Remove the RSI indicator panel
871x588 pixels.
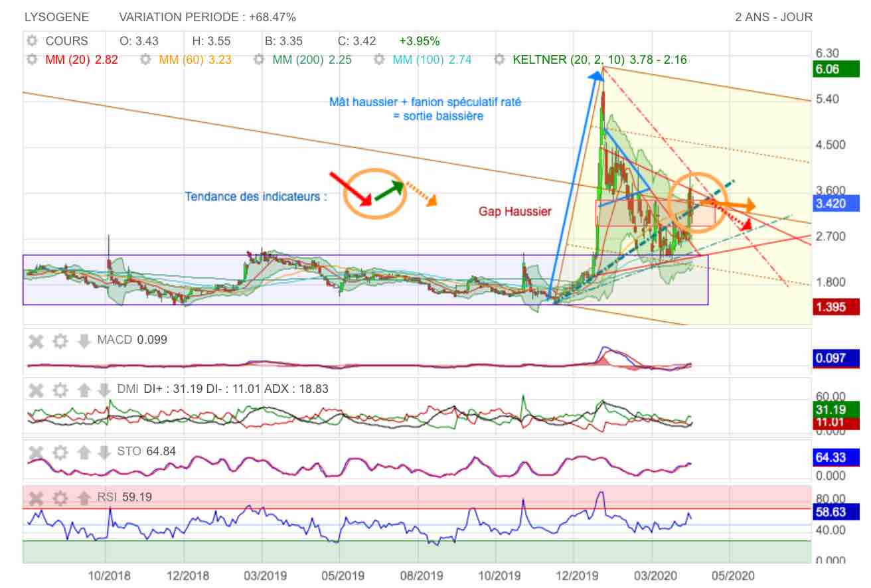click(37, 498)
